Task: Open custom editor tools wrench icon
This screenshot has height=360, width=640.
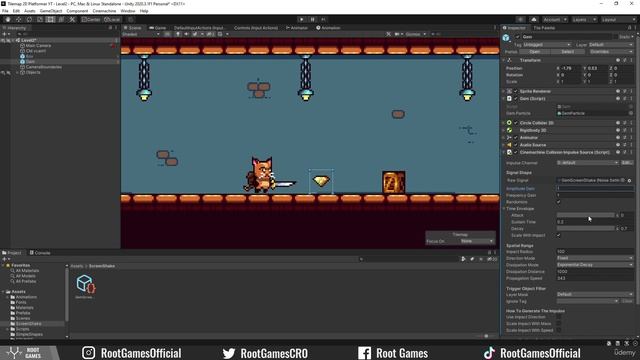Action: coord(72,19)
